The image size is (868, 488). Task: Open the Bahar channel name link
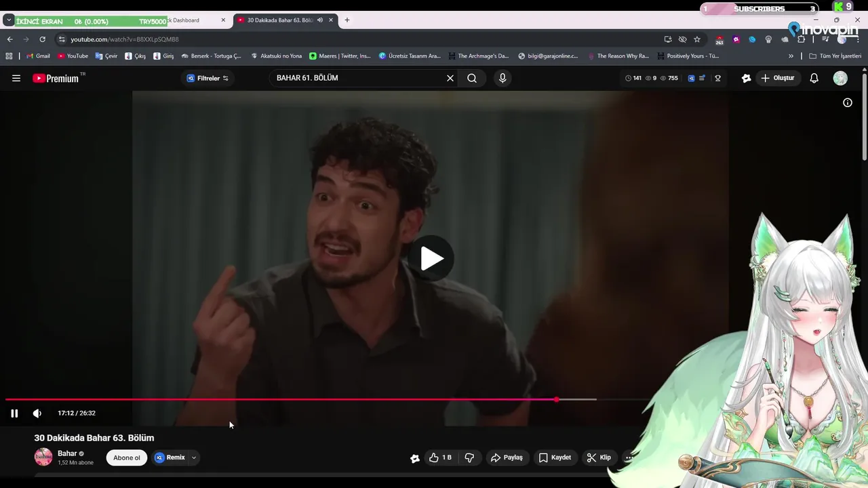coord(67,453)
